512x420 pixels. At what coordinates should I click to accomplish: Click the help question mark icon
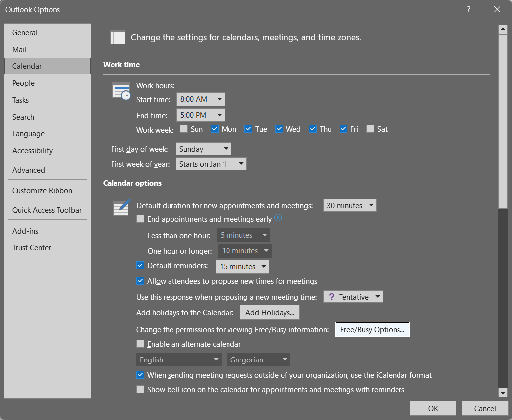coord(468,9)
